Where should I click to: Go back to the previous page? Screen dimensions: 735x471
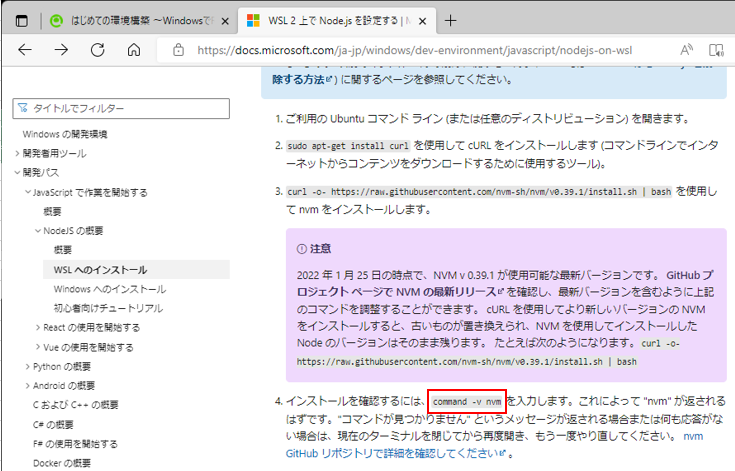tap(25, 50)
